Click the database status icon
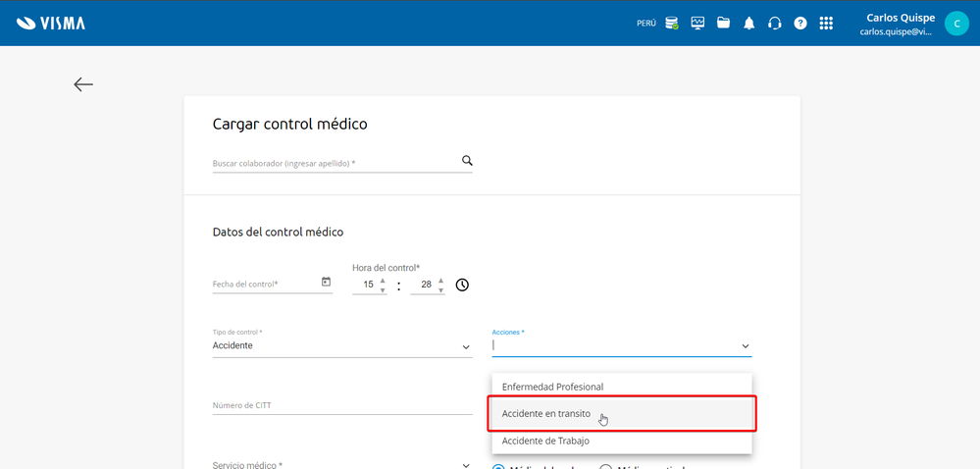Screen dimensions: 980x469 coord(672,24)
